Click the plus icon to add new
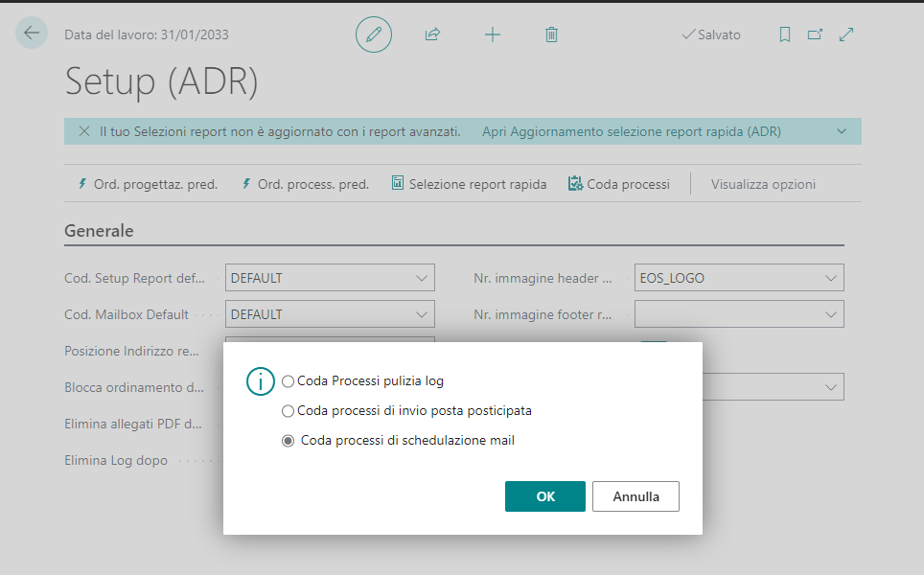Image resolution: width=924 pixels, height=575 pixels. tap(493, 34)
